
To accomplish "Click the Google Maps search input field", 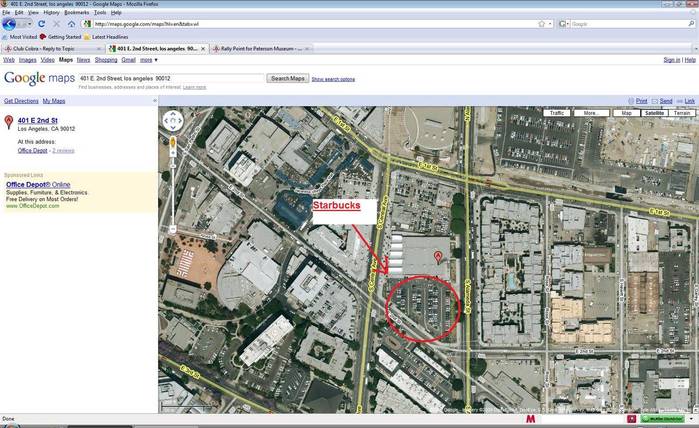I will coord(172,78).
